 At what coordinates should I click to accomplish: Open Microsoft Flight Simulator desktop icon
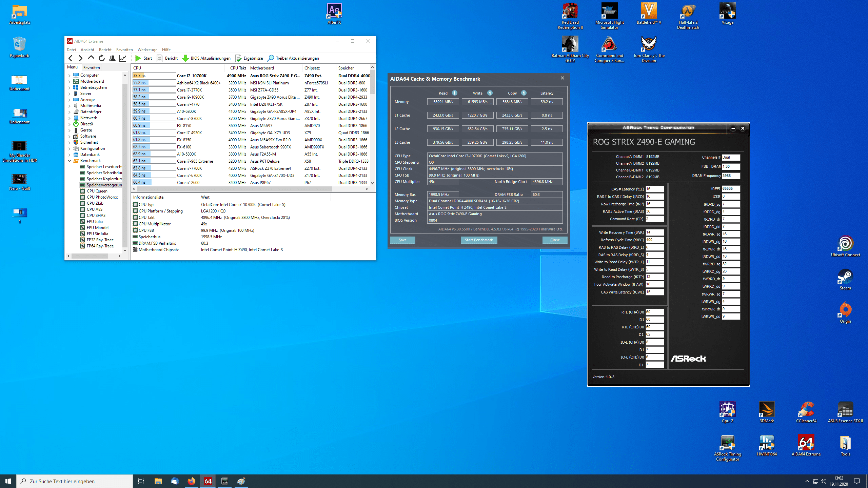coord(609,16)
